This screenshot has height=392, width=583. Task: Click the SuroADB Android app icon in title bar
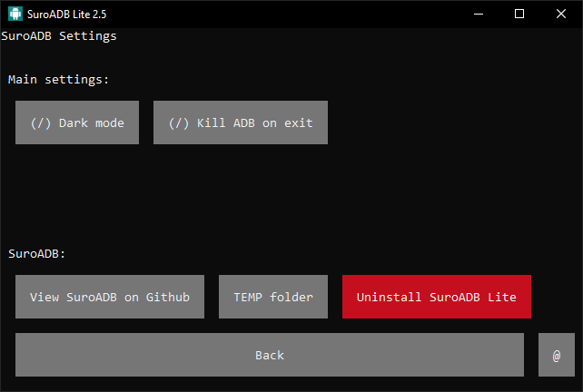16,14
